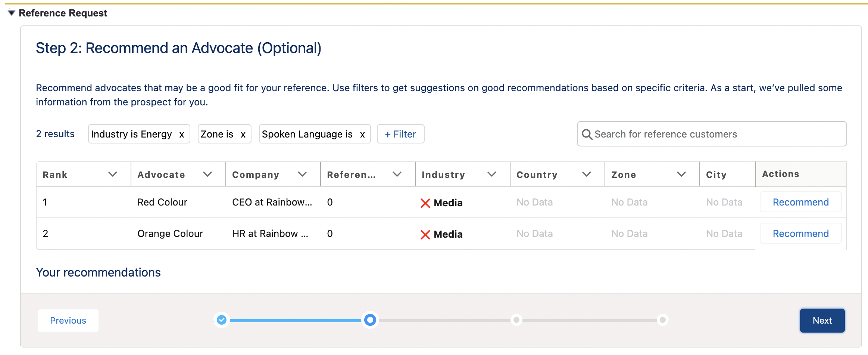Click red X icon in Orange Colour row
Viewport: 868px width, 355px height.
point(425,234)
